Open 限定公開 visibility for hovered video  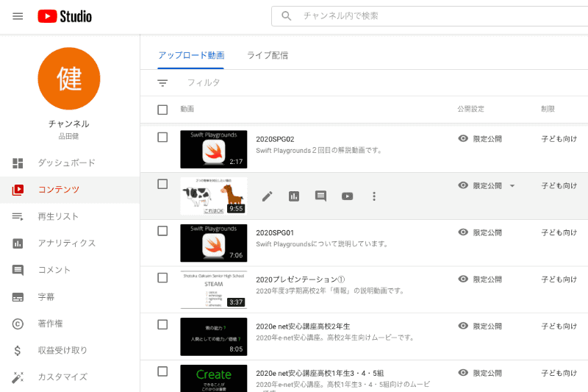(x=487, y=185)
